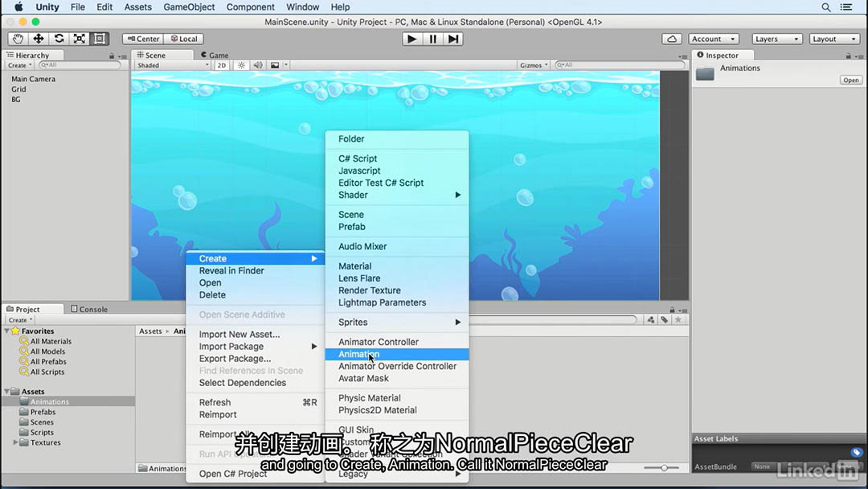The height and width of the screenshot is (489, 868).
Task: Click Assets in the breadcrumb path
Action: (150, 331)
